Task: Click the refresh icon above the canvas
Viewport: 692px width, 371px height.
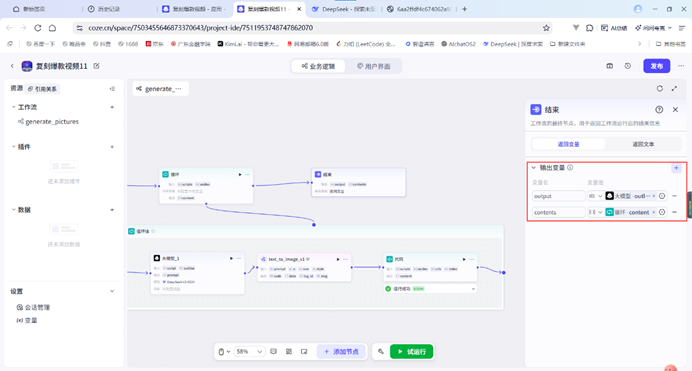Action: [x=660, y=88]
